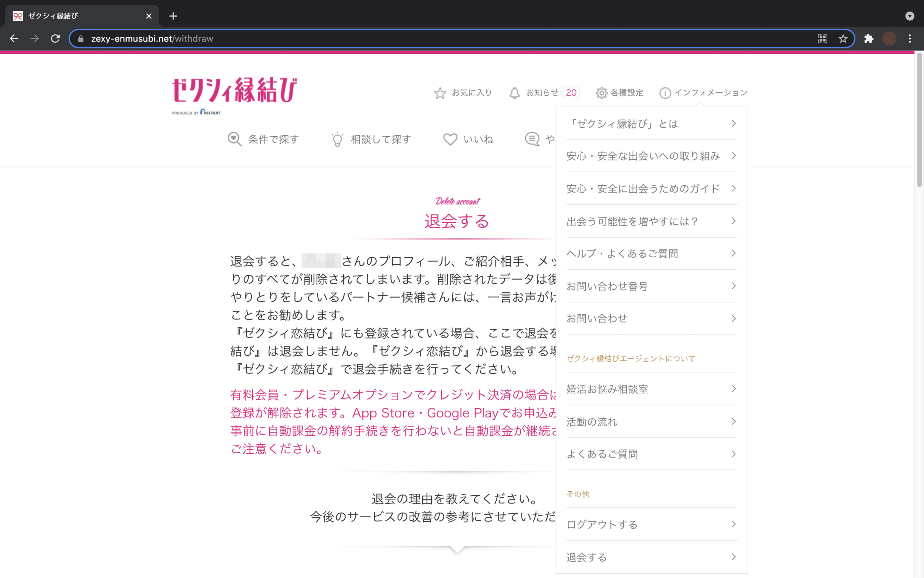Viewport: 924px width, 578px height.
Task: Click the chevron beside 退会する
Action: pos(733,557)
